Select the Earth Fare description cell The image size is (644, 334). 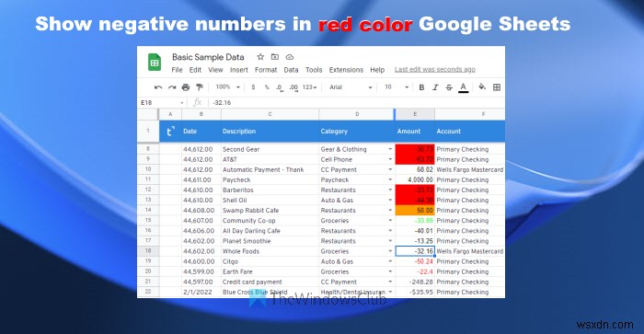(x=270, y=271)
